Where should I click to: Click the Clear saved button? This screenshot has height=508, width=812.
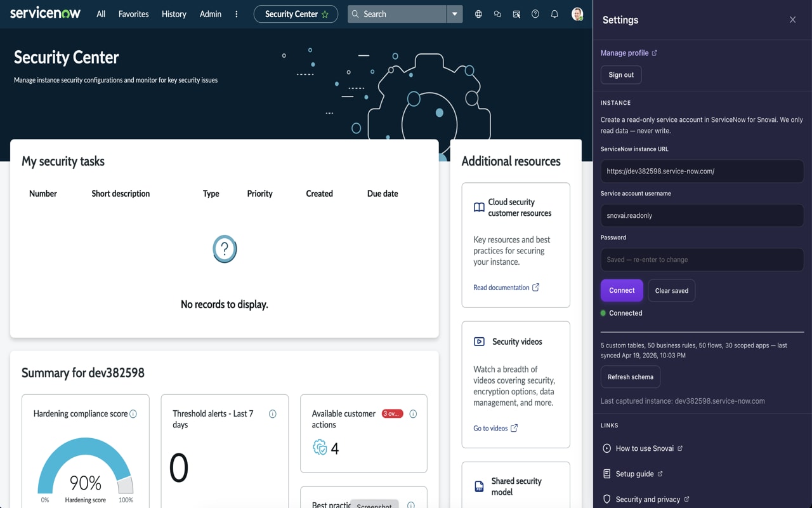point(672,291)
